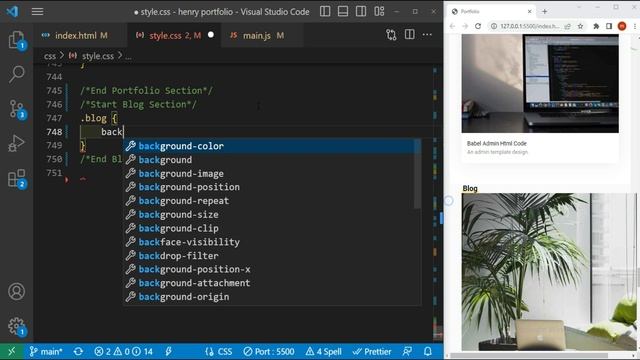640x360 pixels.
Task: Click the css folder breadcrumb
Action: pyautogui.click(x=50, y=56)
